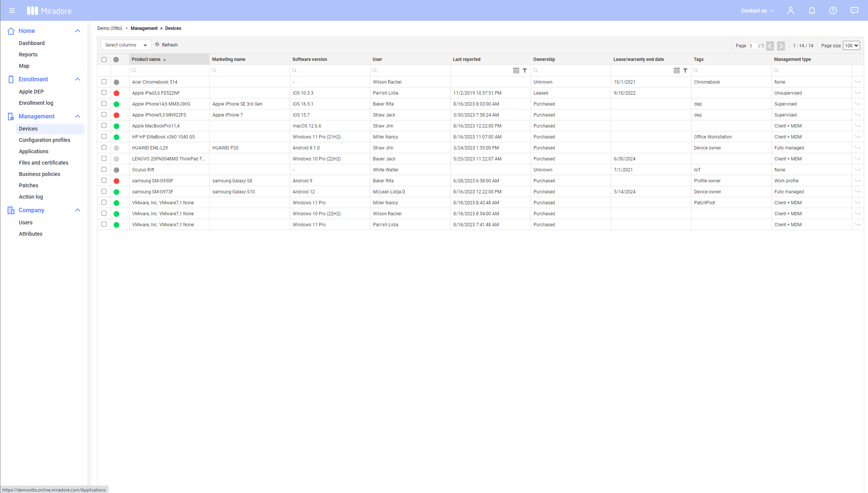Click the Refresh button label

[170, 45]
